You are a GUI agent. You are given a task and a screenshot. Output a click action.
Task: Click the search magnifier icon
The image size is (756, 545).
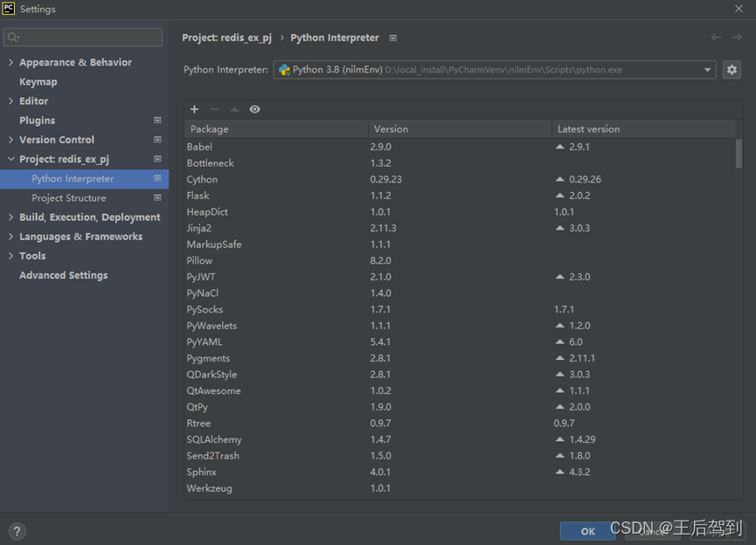[x=13, y=37]
